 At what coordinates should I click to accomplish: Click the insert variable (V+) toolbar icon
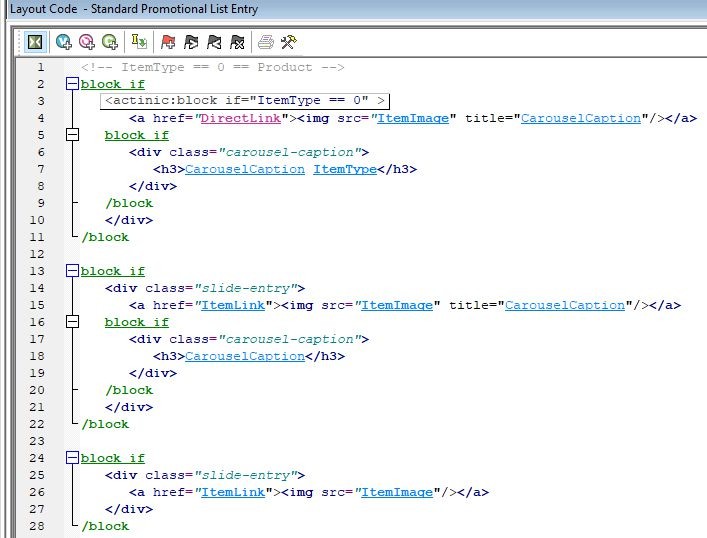point(64,42)
